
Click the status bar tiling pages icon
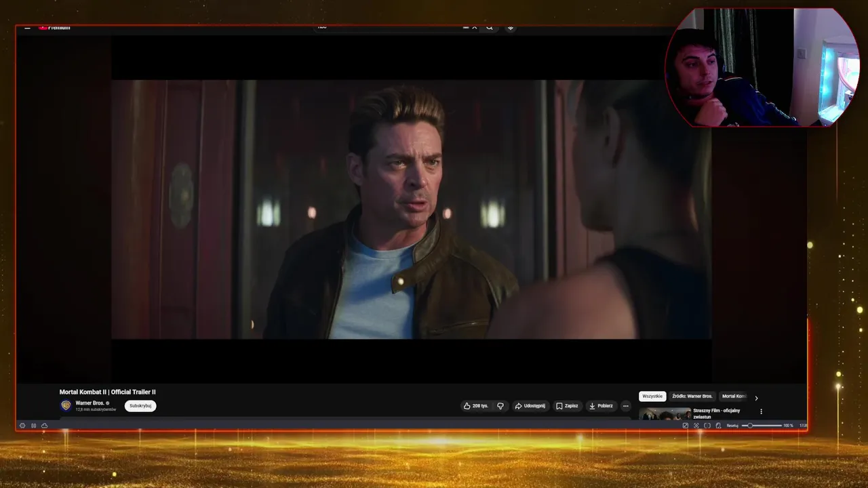(x=718, y=426)
